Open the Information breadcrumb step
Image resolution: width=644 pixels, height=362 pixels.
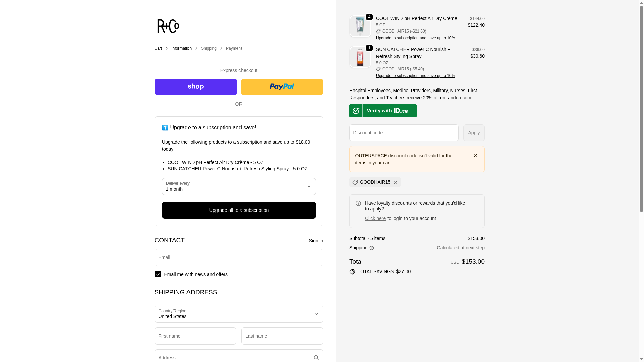point(181,48)
